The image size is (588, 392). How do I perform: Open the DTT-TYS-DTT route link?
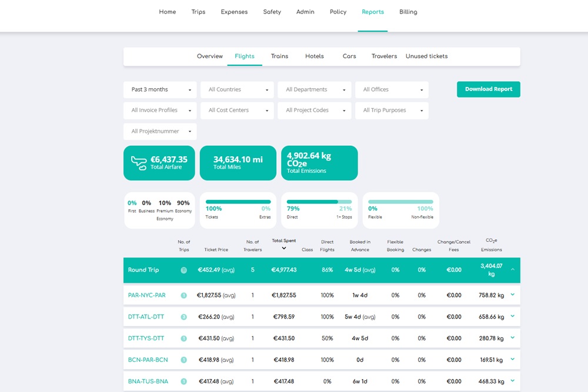point(146,339)
